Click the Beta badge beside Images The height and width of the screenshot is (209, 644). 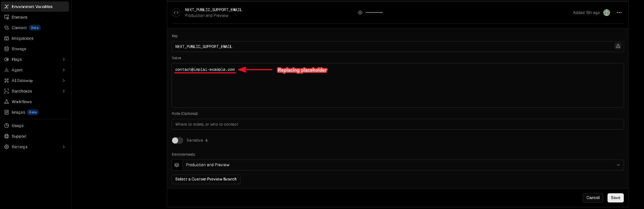click(x=33, y=112)
